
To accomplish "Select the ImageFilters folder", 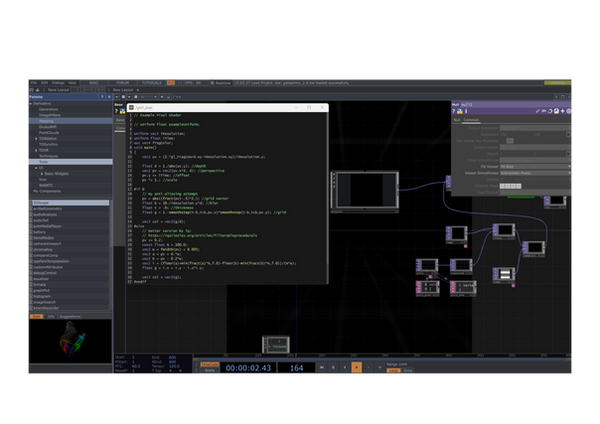I will pos(50,115).
